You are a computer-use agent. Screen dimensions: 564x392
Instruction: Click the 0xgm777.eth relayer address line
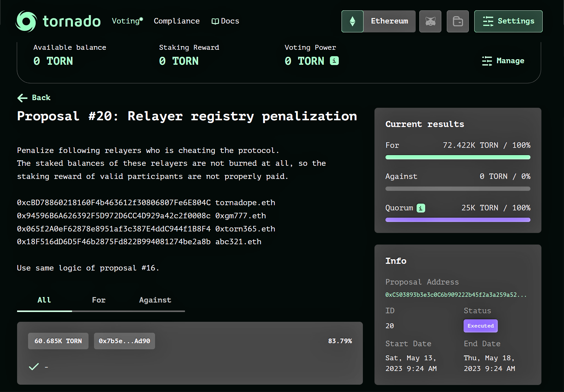[x=142, y=216]
